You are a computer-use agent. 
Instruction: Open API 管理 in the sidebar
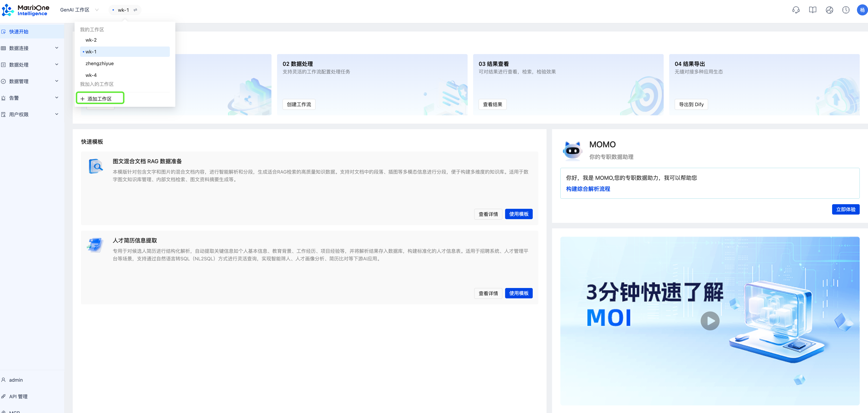[19, 396]
